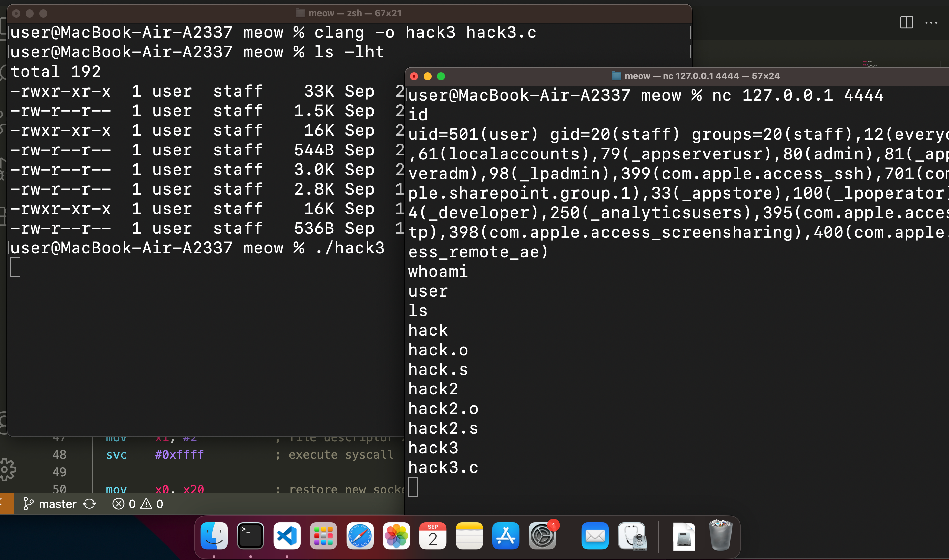Open the Trash in the dock
The image size is (949, 560).
(x=720, y=535)
